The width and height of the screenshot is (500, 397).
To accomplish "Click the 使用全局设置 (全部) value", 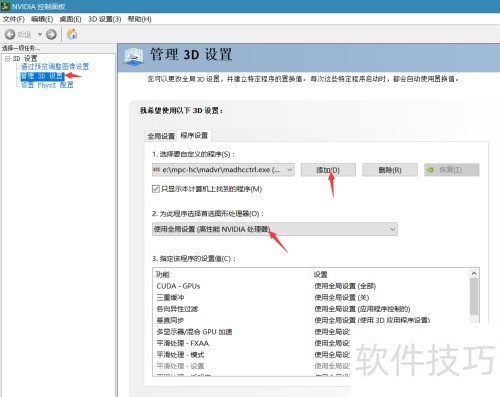I will click(345, 286).
